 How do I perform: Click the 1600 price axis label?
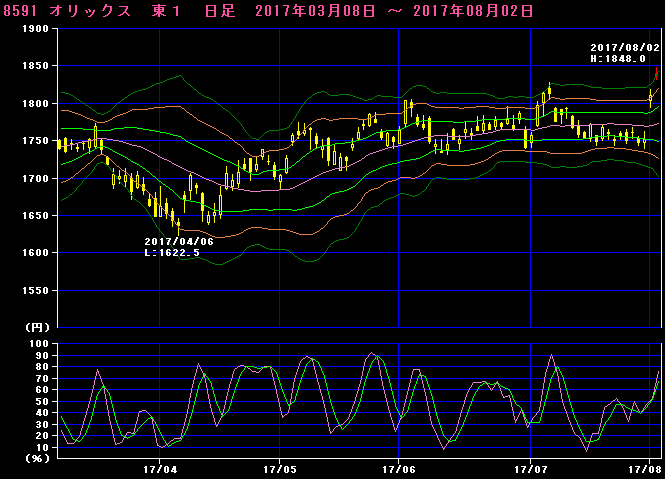[35, 252]
